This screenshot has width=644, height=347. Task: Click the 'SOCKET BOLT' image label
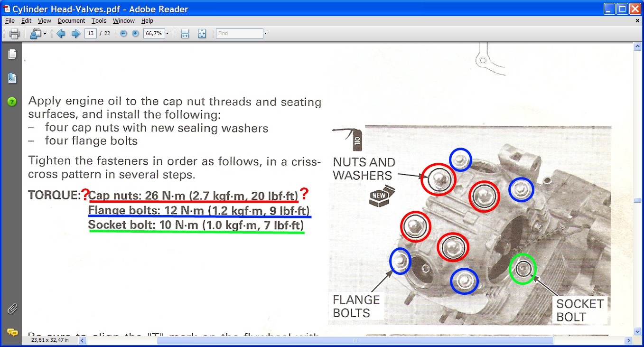(580, 310)
